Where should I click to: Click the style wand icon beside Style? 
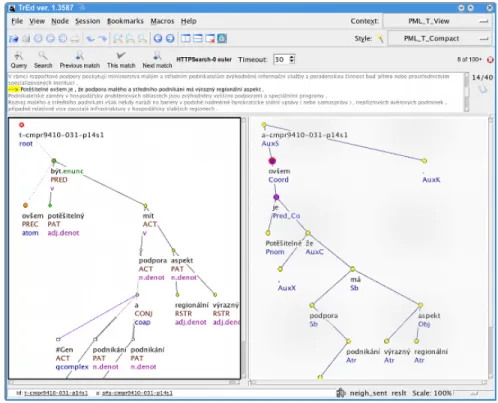coord(380,39)
